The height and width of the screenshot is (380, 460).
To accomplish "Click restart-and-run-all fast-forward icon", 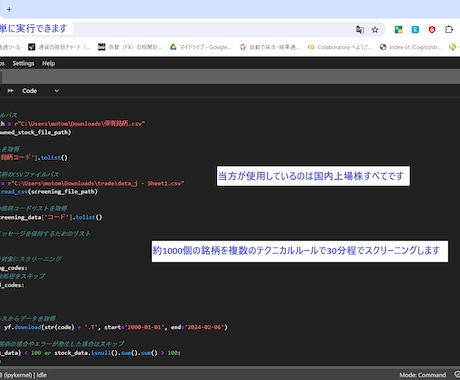I will tap(10, 91).
